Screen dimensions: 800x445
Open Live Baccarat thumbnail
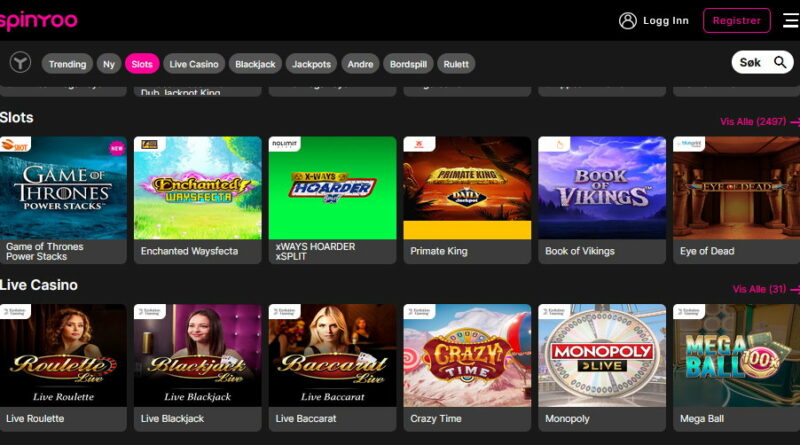coord(333,355)
